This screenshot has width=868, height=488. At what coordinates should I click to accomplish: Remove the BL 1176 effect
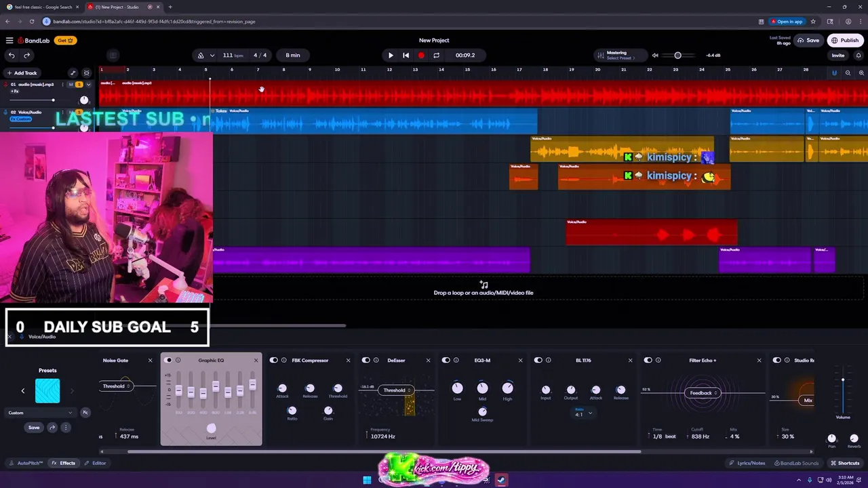click(x=630, y=361)
